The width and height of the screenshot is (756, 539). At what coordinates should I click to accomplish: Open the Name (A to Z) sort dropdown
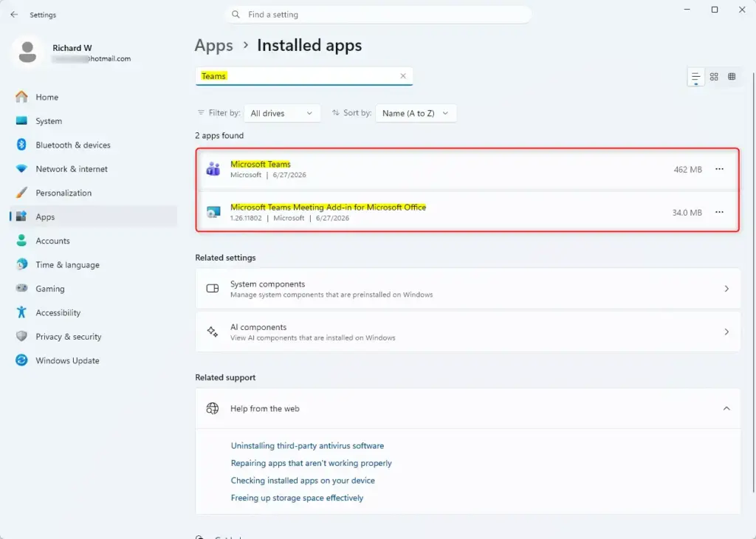416,113
